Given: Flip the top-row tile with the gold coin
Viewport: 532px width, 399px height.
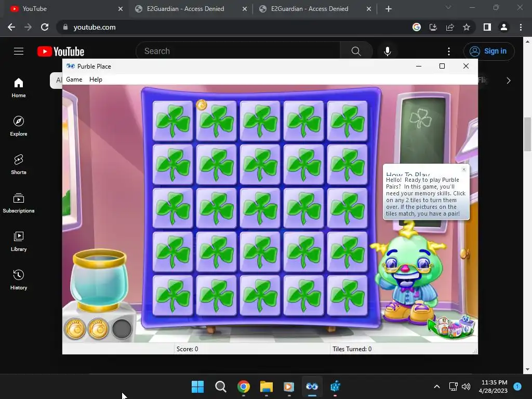Looking at the screenshot, I should point(216,121).
